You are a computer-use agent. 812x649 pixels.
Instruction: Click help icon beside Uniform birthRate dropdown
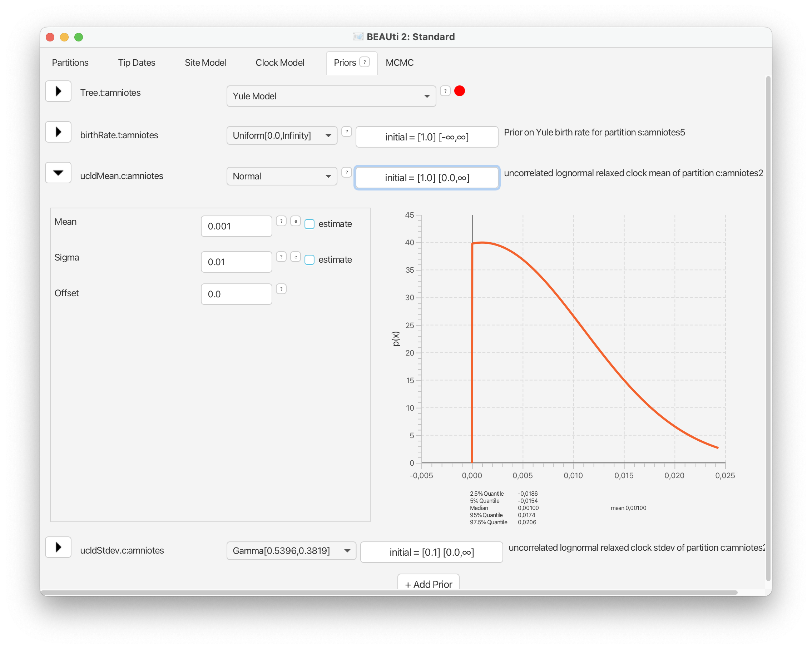pyautogui.click(x=346, y=132)
